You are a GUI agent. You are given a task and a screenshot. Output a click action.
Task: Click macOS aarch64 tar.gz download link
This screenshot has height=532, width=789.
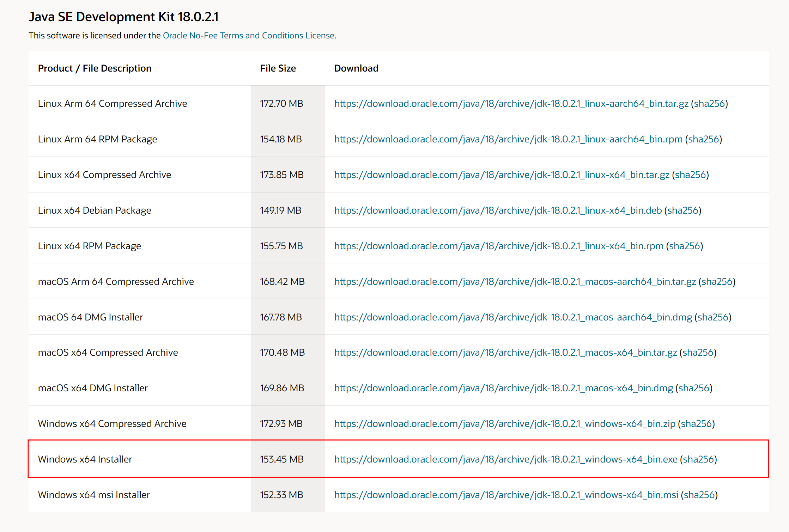click(x=515, y=282)
